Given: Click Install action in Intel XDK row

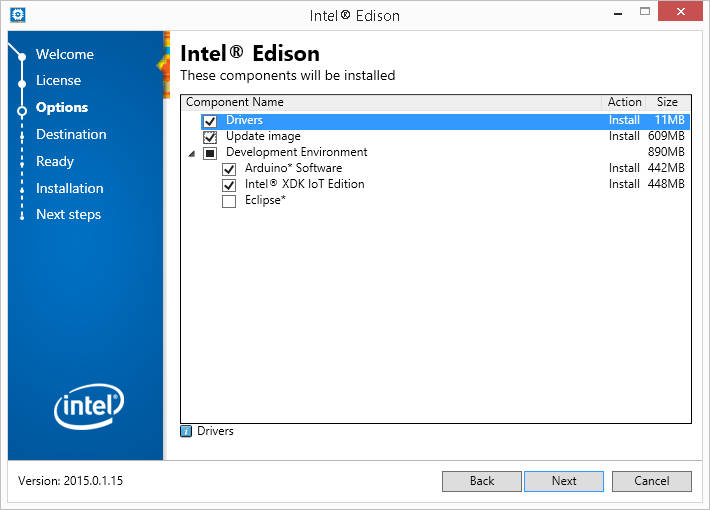Looking at the screenshot, I should (x=624, y=184).
